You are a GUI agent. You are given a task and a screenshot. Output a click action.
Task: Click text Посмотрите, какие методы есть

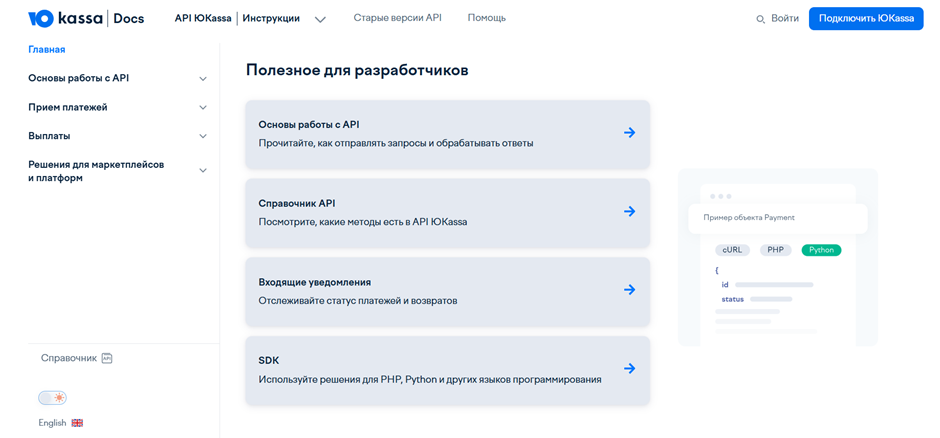(x=363, y=222)
